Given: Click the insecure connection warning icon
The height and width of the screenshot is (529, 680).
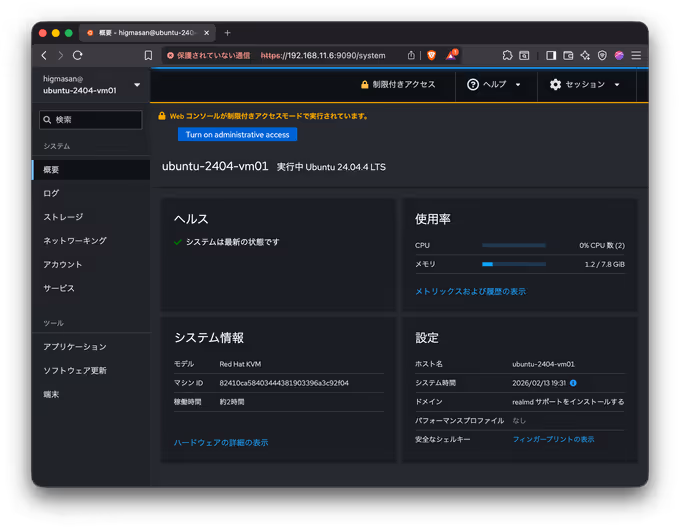Looking at the screenshot, I should [x=170, y=56].
